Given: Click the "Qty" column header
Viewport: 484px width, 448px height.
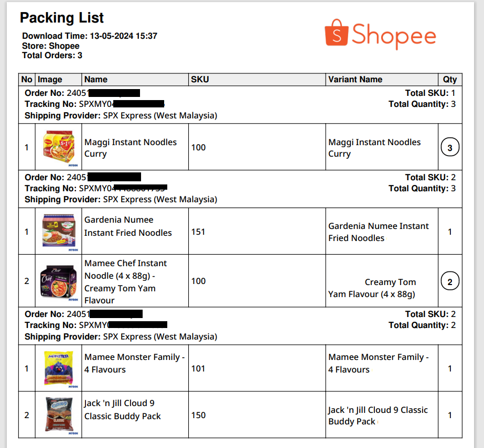Looking at the screenshot, I should pyautogui.click(x=450, y=80).
